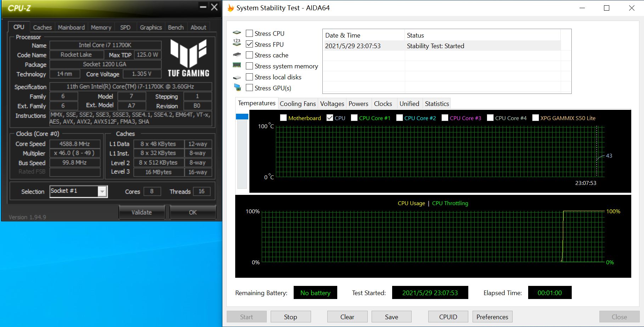Click the OK button in CPU-Z
Screen dimensions: 644x327
pyautogui.click(x=193, y=212)
